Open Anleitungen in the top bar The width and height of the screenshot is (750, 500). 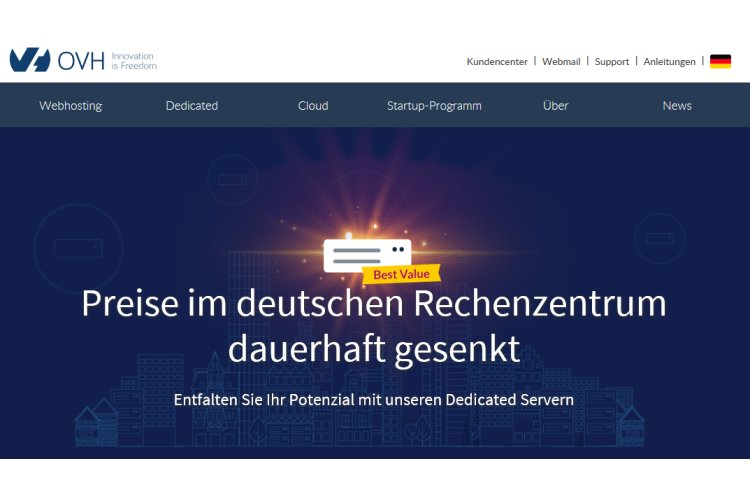669,62
